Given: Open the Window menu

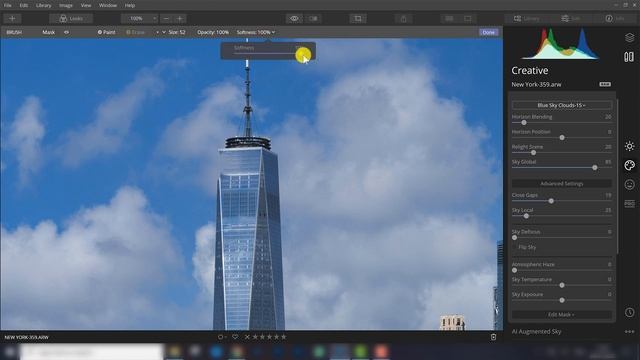Looking at the screenshot, I should 108,5.
